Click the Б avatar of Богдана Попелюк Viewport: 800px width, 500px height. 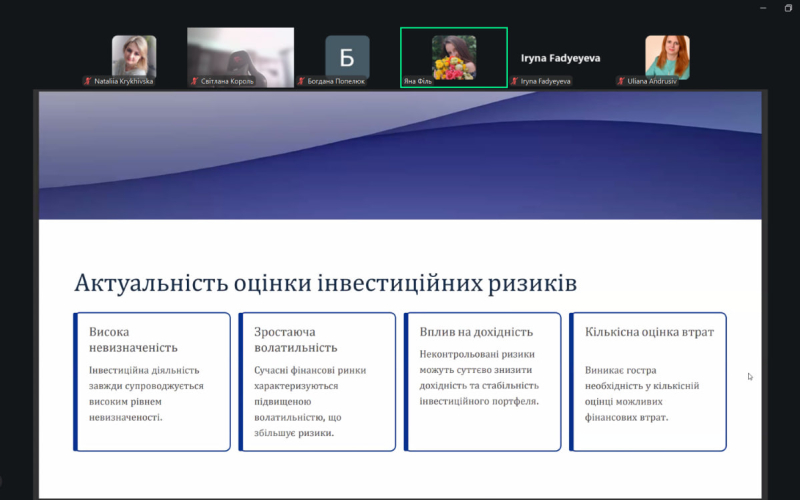pos(347,55)
